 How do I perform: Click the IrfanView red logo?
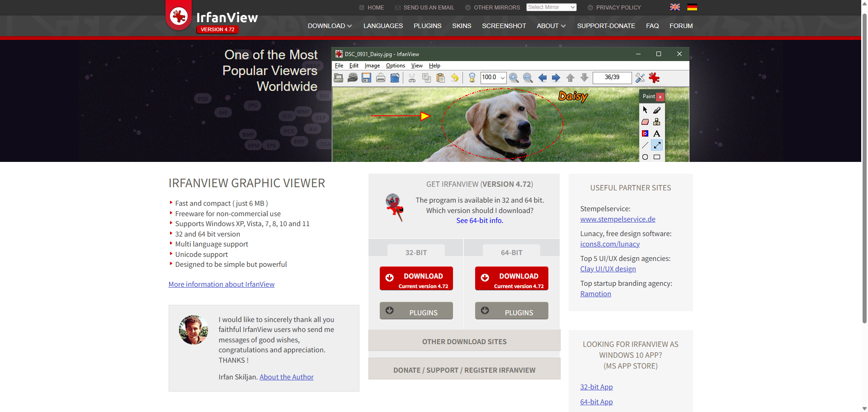point(179,16)
